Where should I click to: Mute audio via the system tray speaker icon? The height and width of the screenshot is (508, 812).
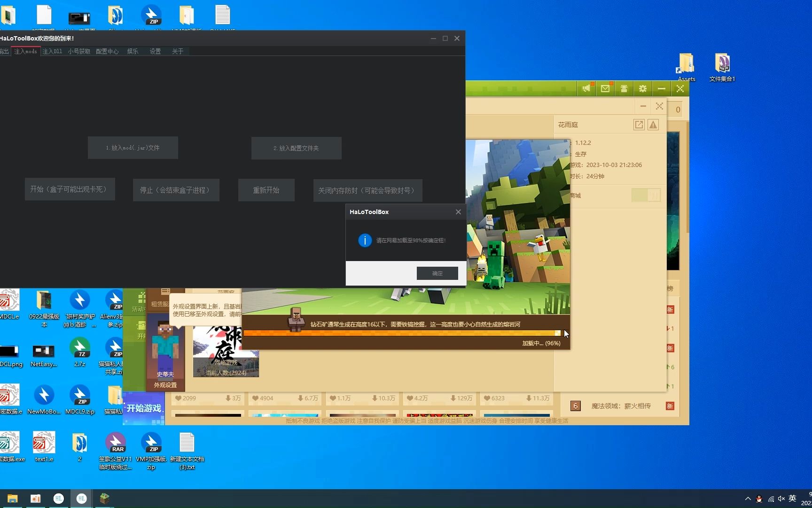781,499
